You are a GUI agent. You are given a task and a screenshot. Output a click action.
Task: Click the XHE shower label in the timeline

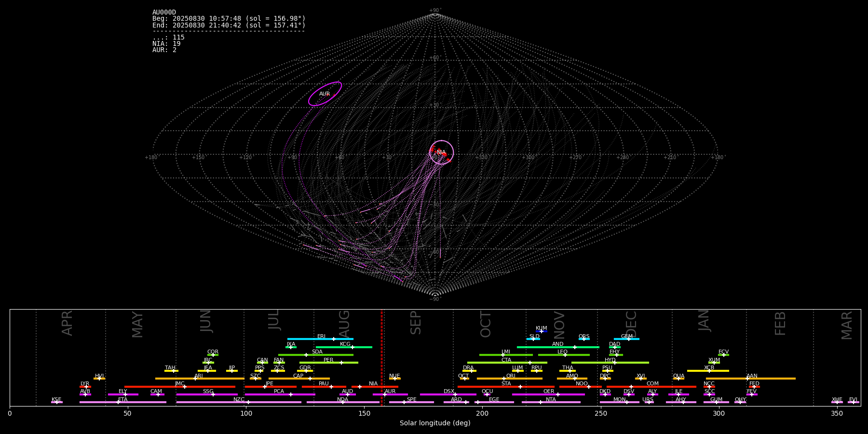837,400
